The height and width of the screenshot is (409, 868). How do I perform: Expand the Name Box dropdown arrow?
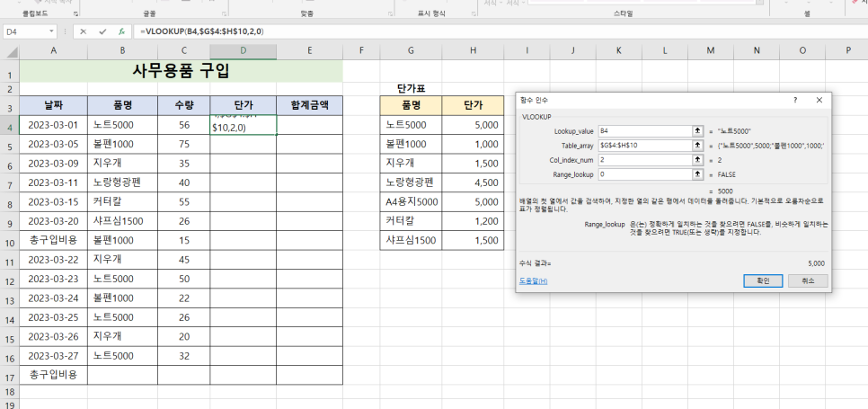pyautogui.click(x=51, y=32)
